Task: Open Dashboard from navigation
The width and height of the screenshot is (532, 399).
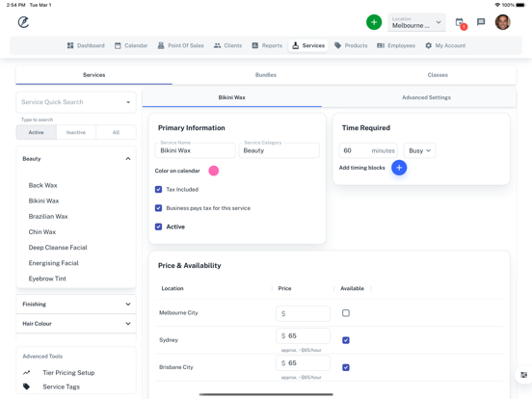Action: pos(86,45)
